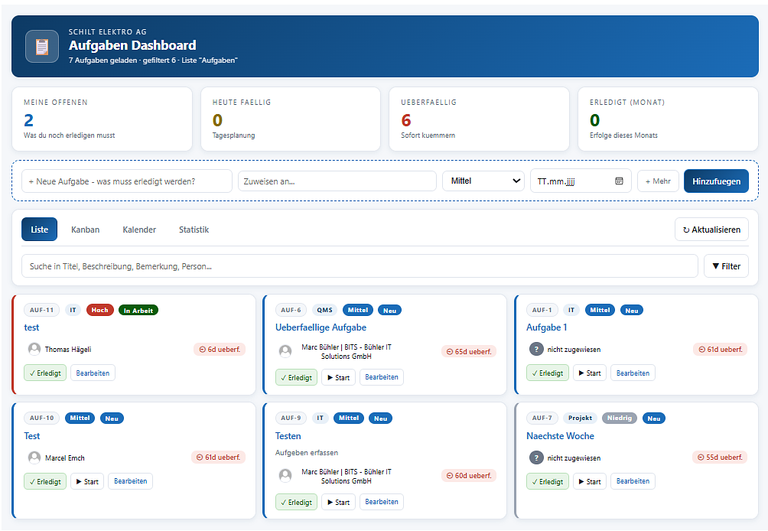Click the QMS category badge
Screen dimensions: 768x531
click(x=324, y=310)
